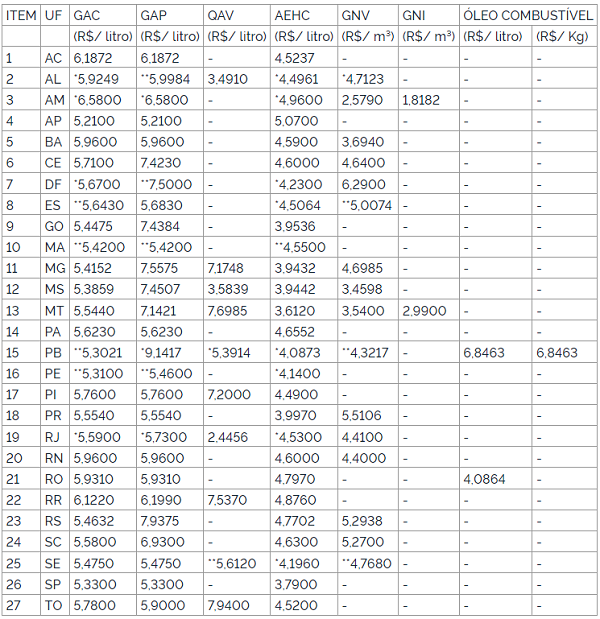The width and height of the screenshot is (600, 619).
Task: Select the SC state cell
Action: point(53,542)
